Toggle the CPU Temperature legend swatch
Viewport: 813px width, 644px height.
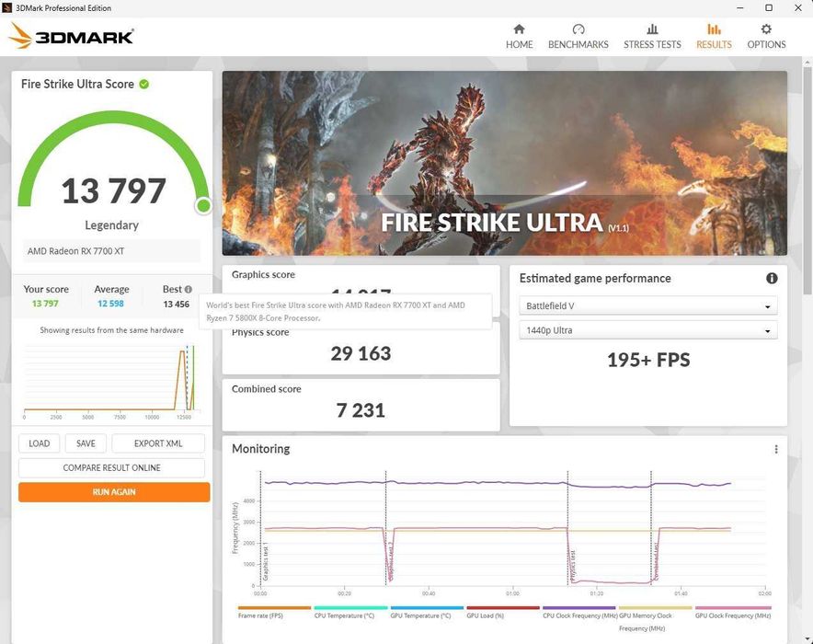[x=350, y=608]
